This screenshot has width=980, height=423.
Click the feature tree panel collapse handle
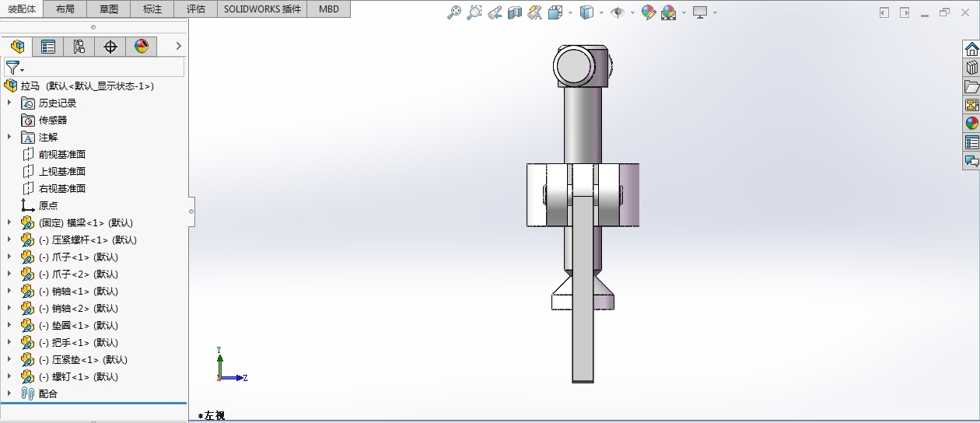[x=191, y=211]
